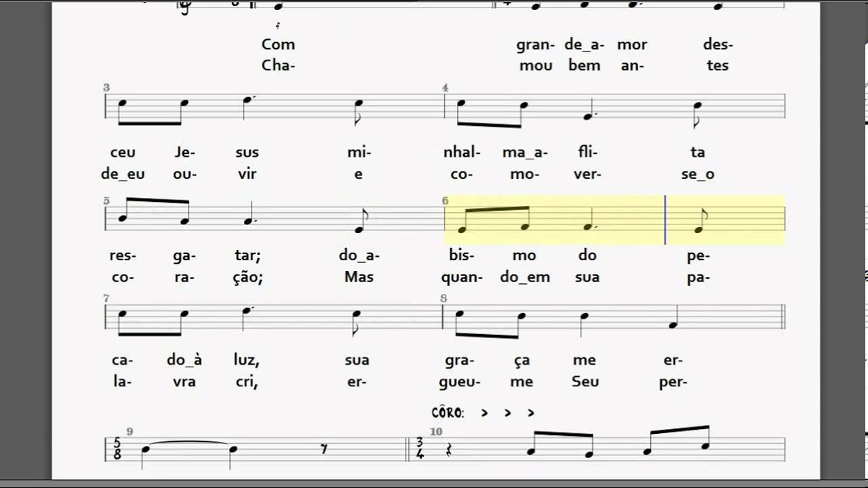
Task: Click the lyric 'bem'
Action: pyautogui.click(x=584, y=66)
